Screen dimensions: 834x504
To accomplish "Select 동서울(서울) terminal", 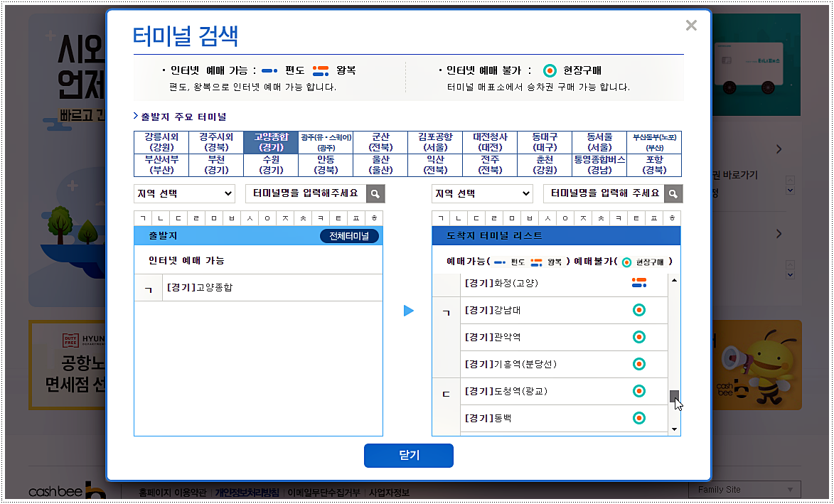I will tap(599, 142).
